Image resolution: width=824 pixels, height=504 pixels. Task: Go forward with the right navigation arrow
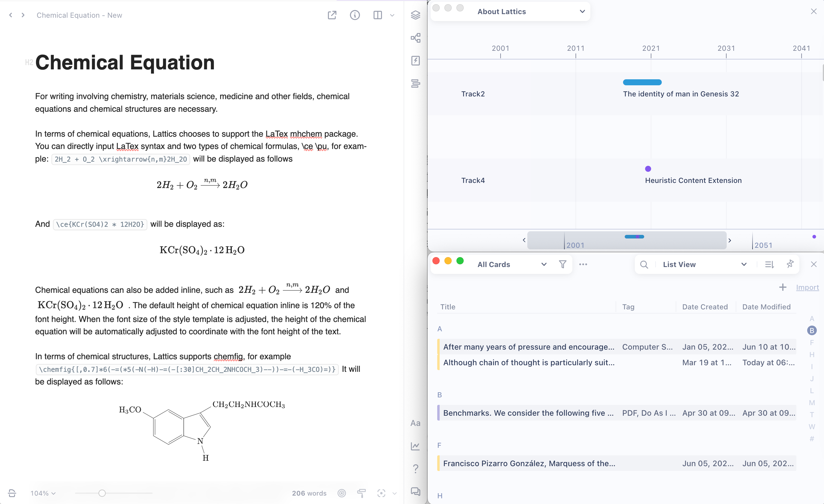[x=23, y=15]
